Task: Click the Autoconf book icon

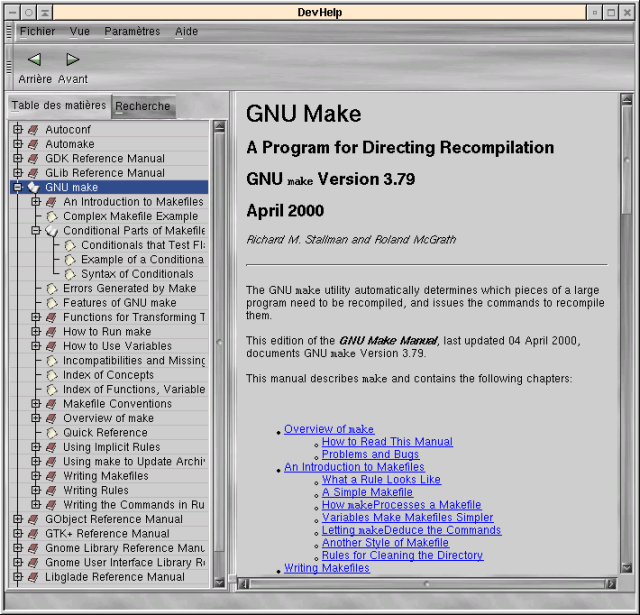Action: tap(34, 130)
